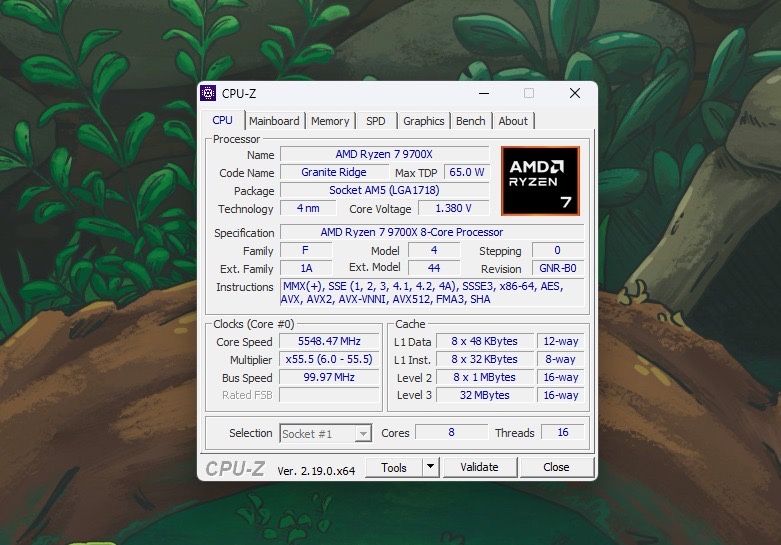The width and height of the screenshot is (781, 545).
Task: Click the Technology value 4 nm
Action: click(308, 208)
